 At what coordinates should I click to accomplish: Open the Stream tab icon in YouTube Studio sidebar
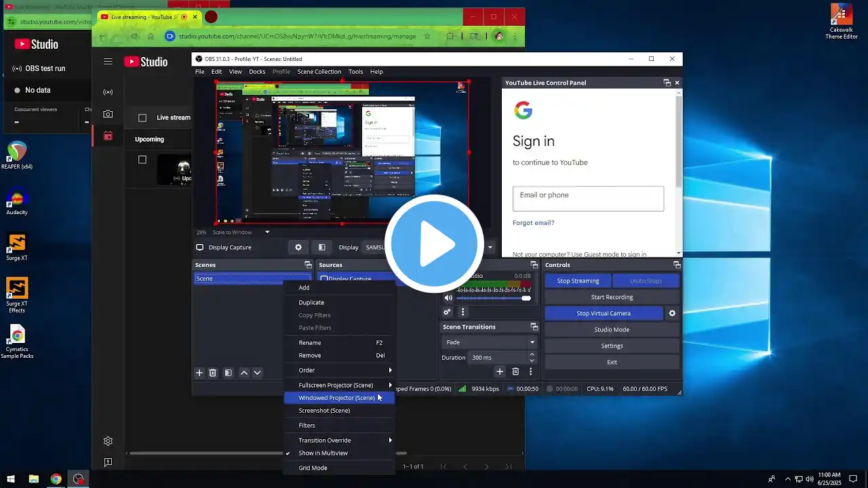point(108,92)
